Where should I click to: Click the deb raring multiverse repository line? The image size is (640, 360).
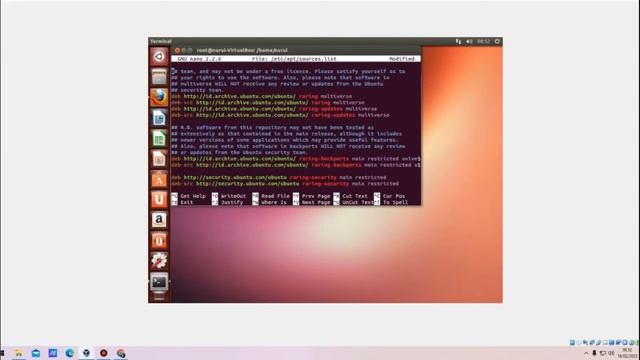click(262, 96)
